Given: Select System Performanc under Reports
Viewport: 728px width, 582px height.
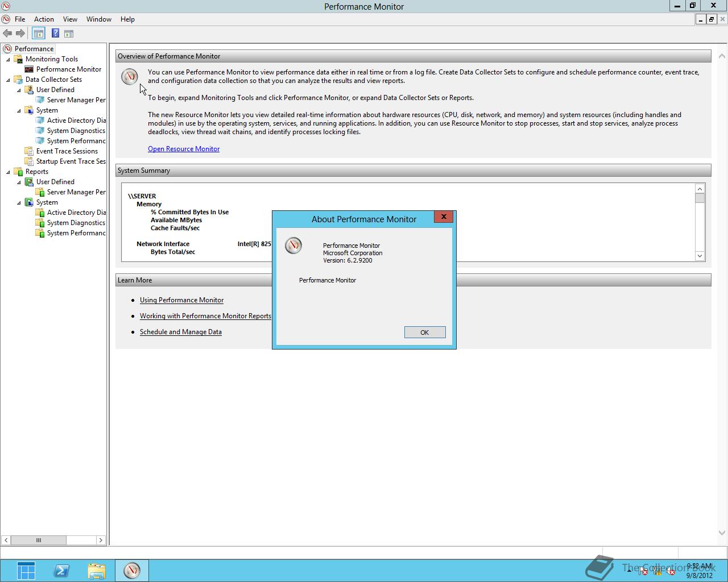Looking at the screenshot, I should tap(76, 233).
